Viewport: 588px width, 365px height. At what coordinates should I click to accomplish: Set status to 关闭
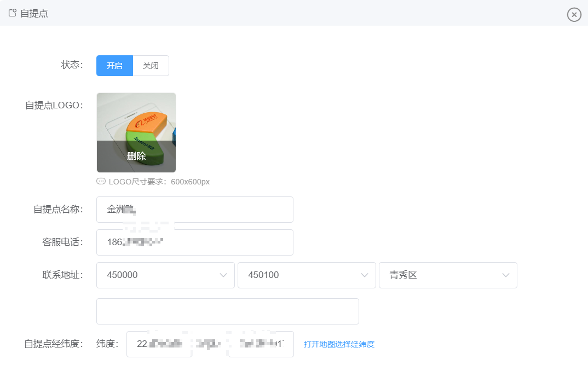click(151, 66)
